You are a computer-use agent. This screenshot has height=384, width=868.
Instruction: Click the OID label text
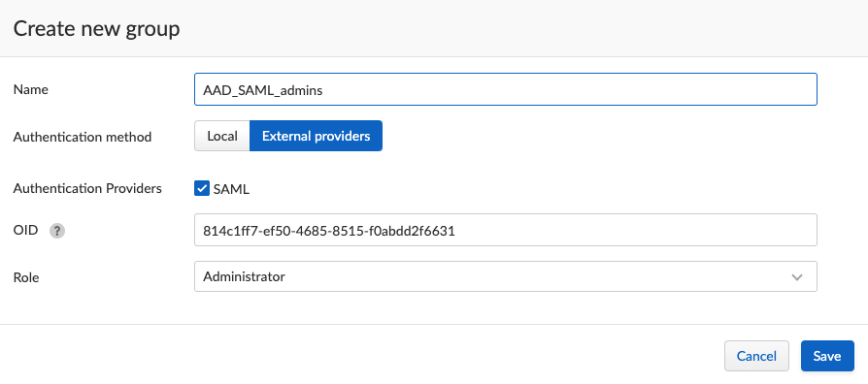click(25, 230)
